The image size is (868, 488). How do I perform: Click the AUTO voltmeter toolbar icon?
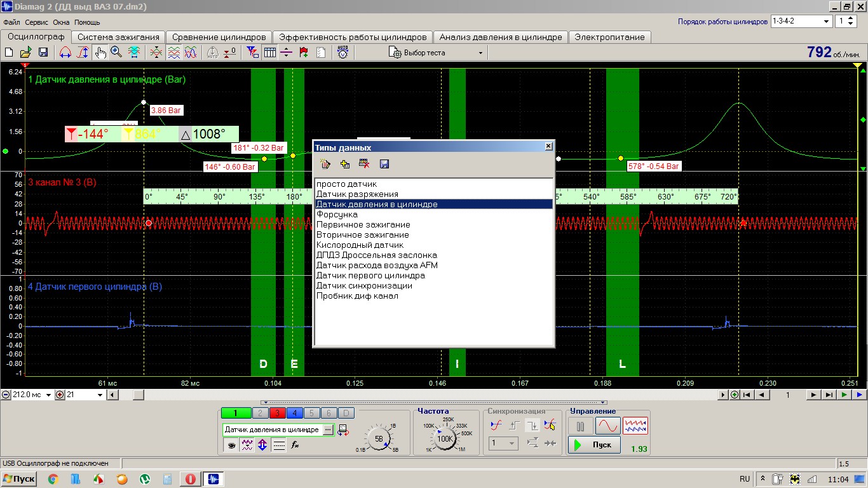point(343,53)
